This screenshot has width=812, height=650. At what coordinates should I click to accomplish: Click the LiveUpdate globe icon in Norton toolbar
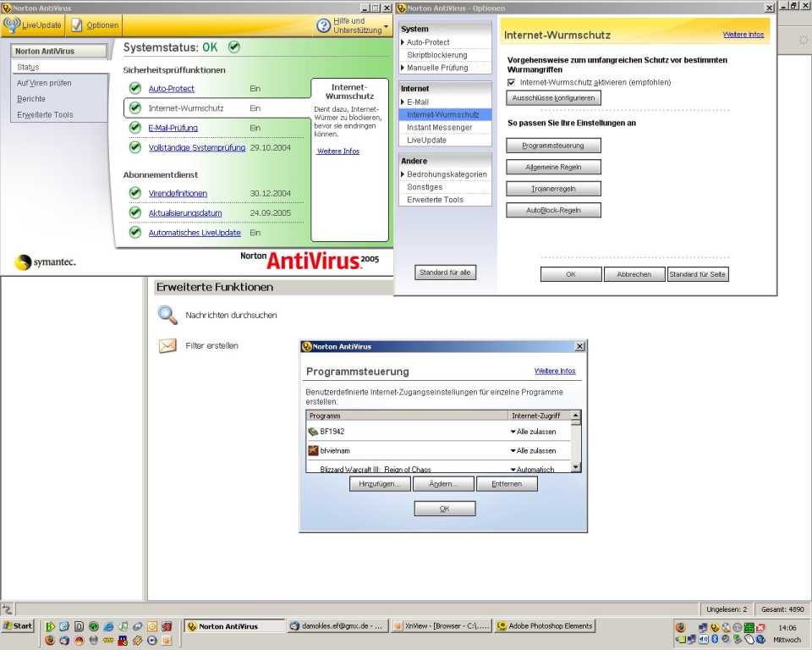click(x=11, y=25)
